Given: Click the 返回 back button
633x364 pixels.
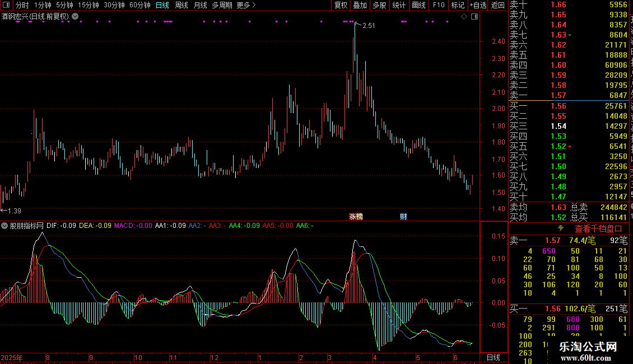Looking at the screenshot, I should (x=498, y=5).
